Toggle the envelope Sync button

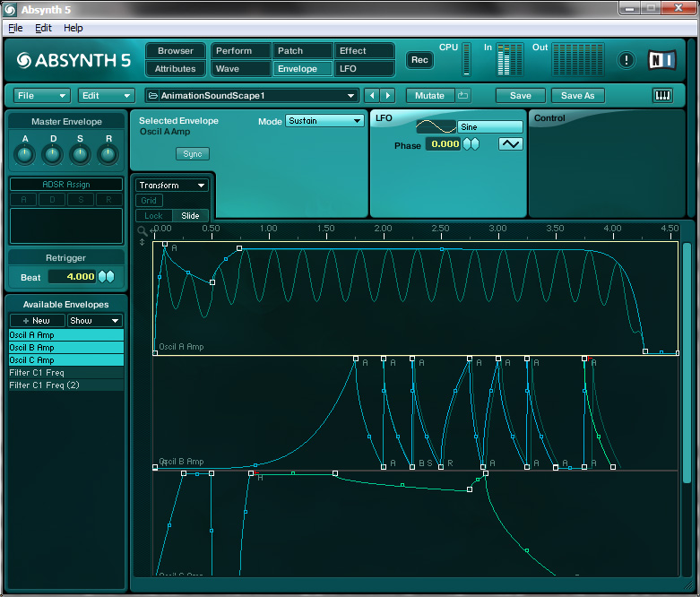tap(192, 154)
